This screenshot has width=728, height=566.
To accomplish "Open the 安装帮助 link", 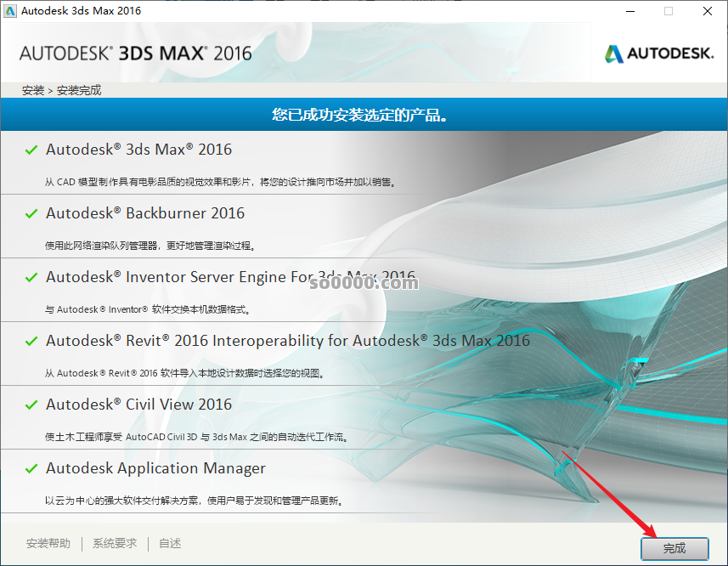I will 48,544.
